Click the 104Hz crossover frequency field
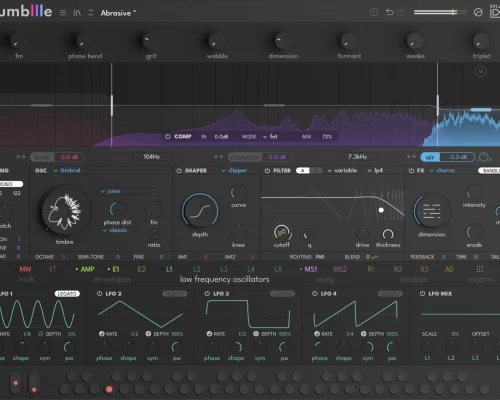Screen dimensions: 500x400 pyautogui.click(x=152, y=157)
